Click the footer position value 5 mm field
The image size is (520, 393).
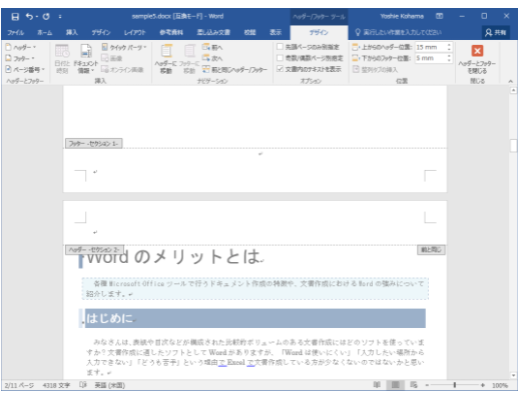430,58
